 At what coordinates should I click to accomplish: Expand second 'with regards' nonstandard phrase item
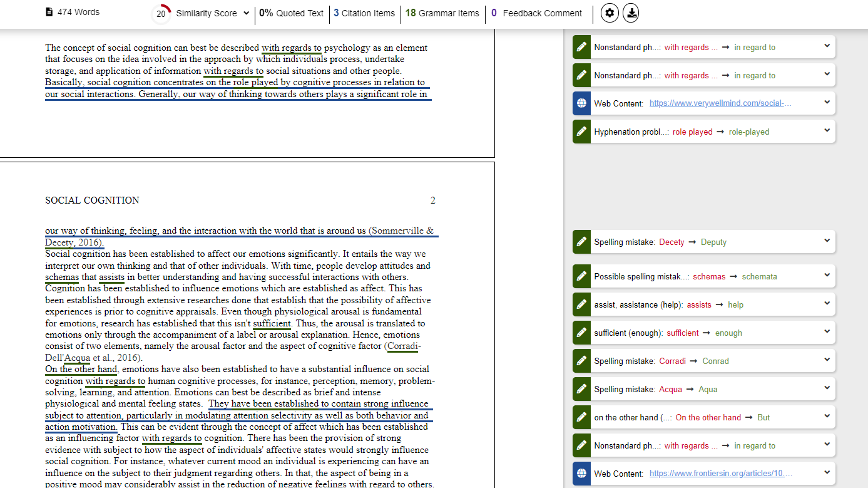point(827,74)
